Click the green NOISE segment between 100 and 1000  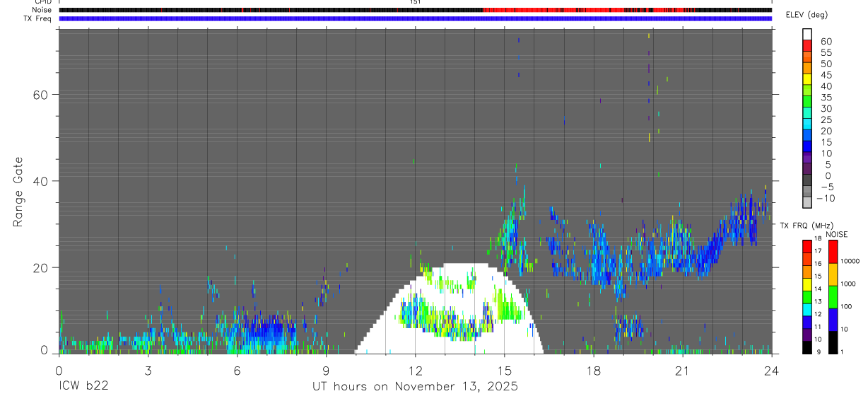click(833, 296)
